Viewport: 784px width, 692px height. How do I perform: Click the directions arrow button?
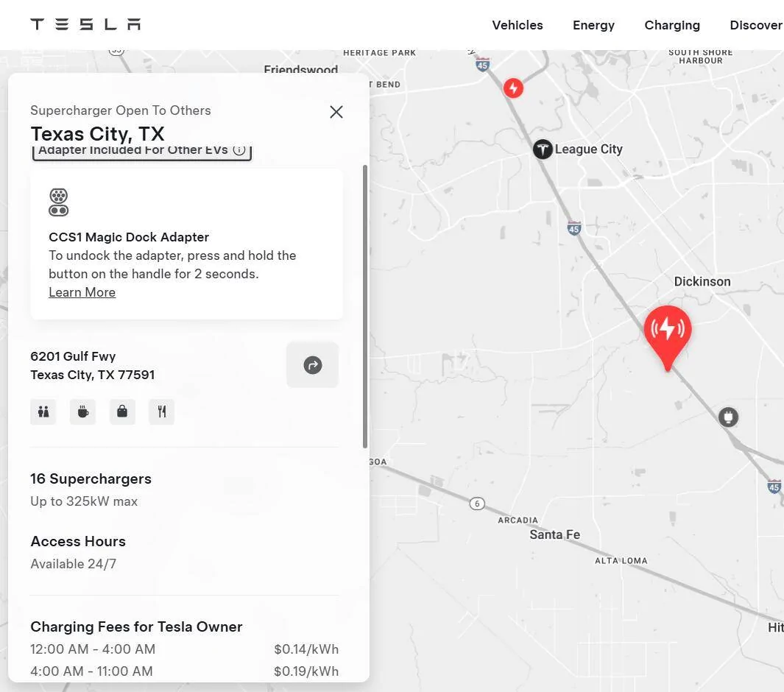click(x=313, y=365)
